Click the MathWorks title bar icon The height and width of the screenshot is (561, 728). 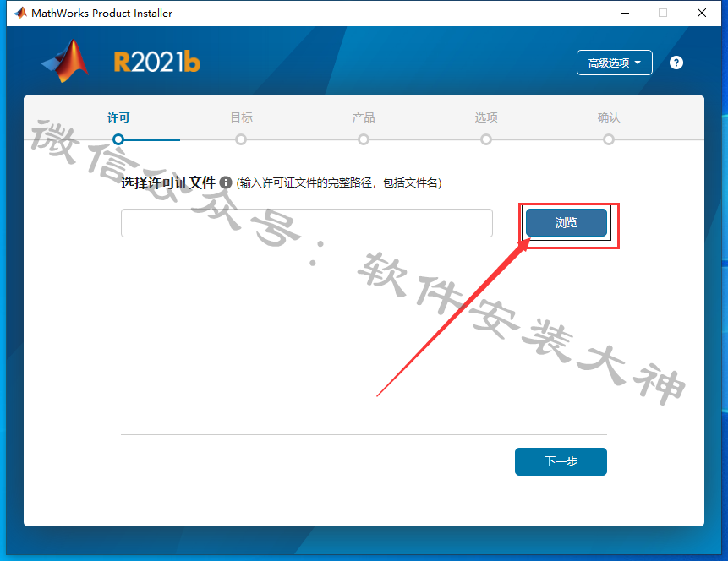(x=20, y=13)
